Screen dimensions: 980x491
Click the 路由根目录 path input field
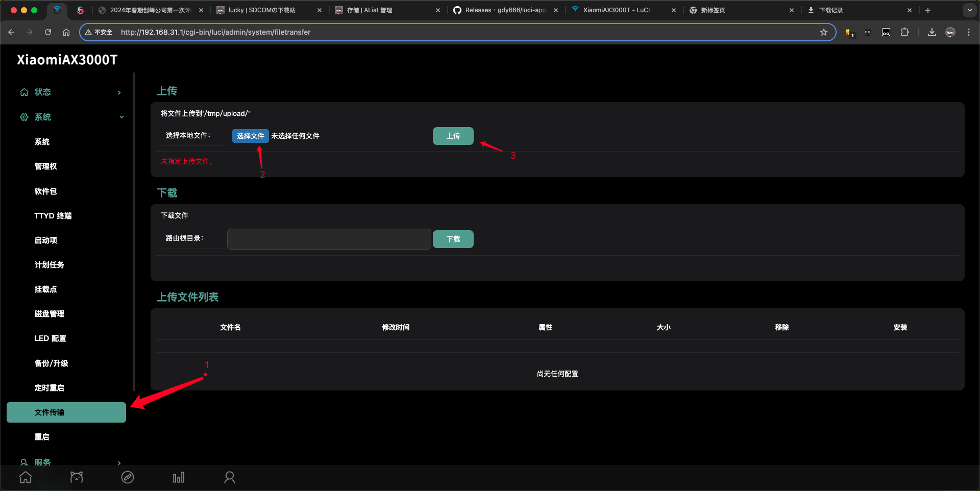(x=329, y=239)
